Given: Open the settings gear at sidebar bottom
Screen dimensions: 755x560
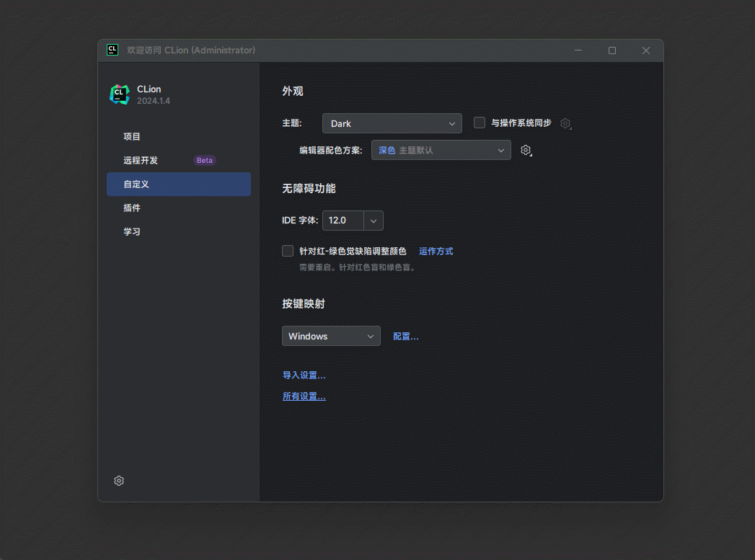Looking at the screenshot, I should click(x=119, y=480).
